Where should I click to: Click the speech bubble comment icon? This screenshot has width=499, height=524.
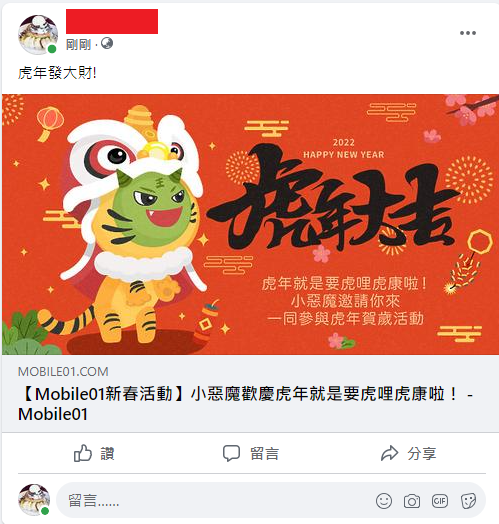click(x=231, y=453)
